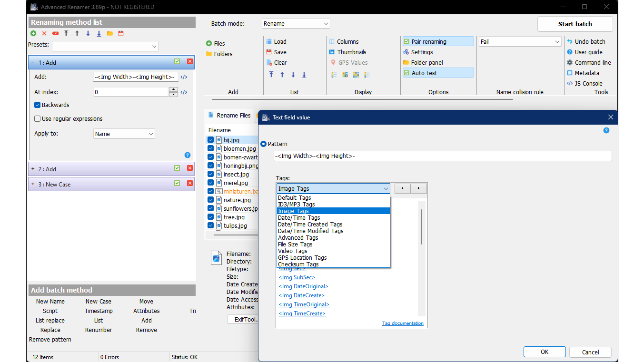Collapse the 1: Add method
The height and width of the screenshot is (362, 644).
[x=32, y=62]
